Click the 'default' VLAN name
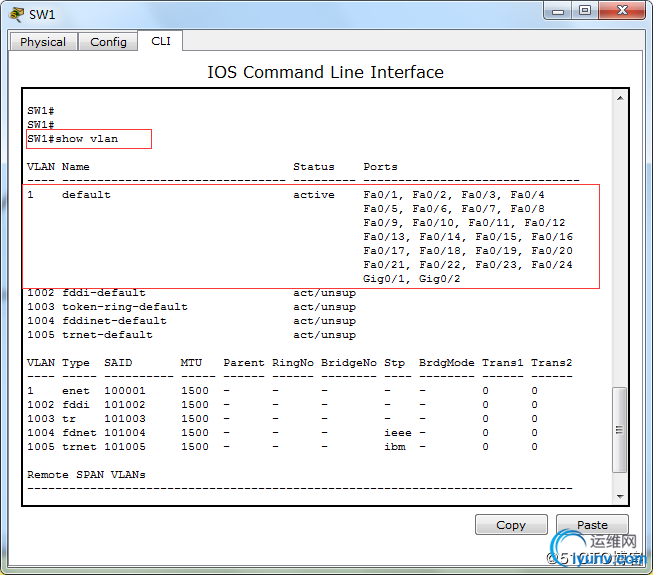This screenshot has width=653, height=575. tap(86, 194)
